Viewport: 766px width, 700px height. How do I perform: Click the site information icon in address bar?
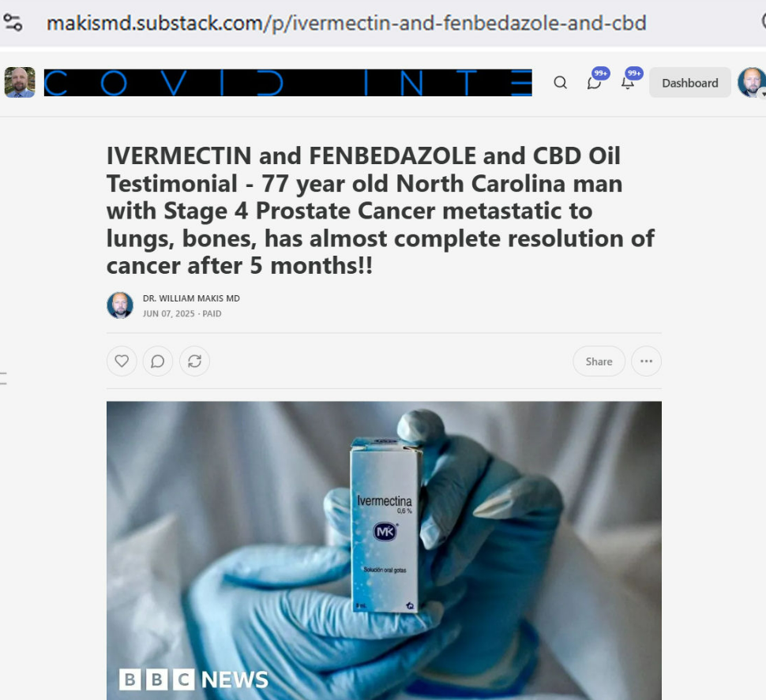pos(13,22)
